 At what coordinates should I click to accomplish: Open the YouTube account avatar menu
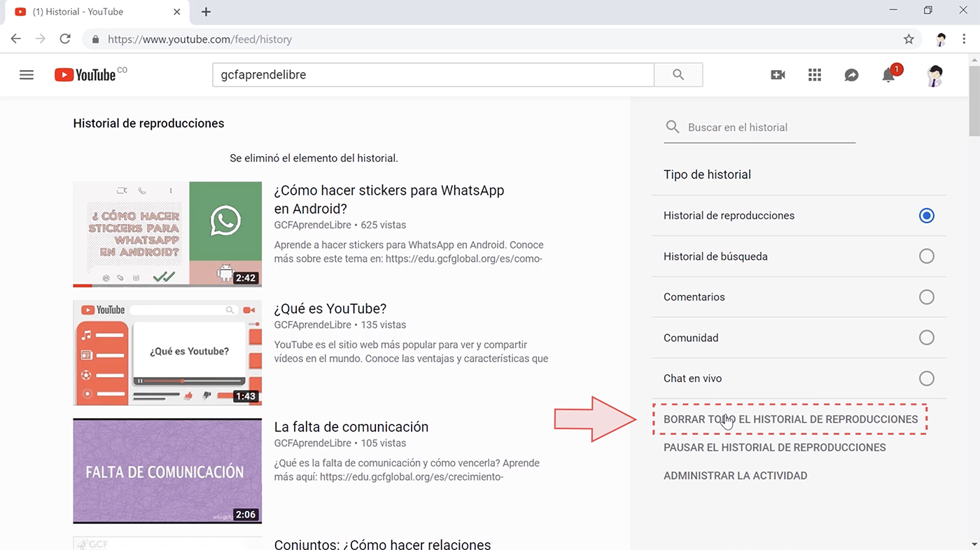pyautogui.click(x=934, y=75)
